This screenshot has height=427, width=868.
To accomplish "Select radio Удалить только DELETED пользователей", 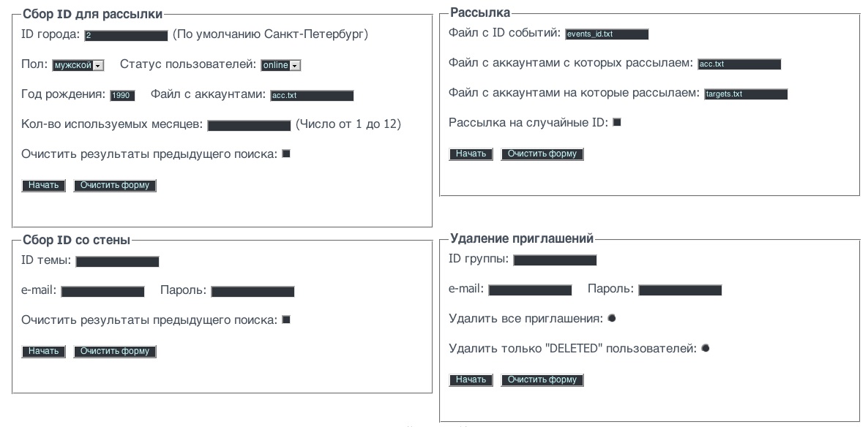I will tap(704, 347).
